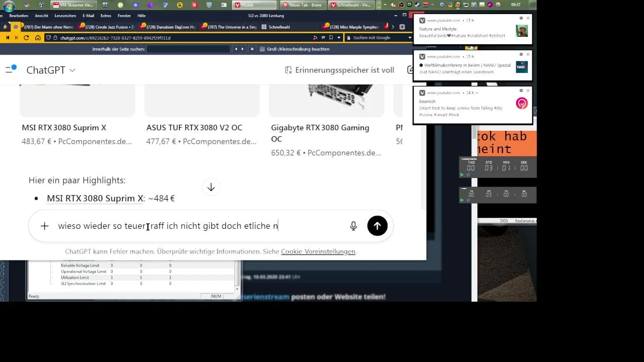The image size is (644, 362).
Task: Start voice dictation with microphone icon
Action: pyautogui.click(x=354, y=226)
